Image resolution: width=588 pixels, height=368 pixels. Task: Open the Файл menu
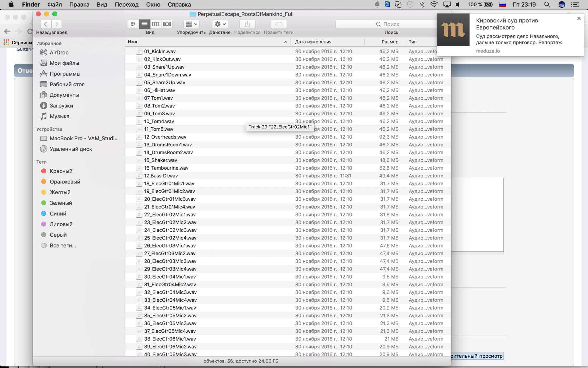click(x=55, y=5)
